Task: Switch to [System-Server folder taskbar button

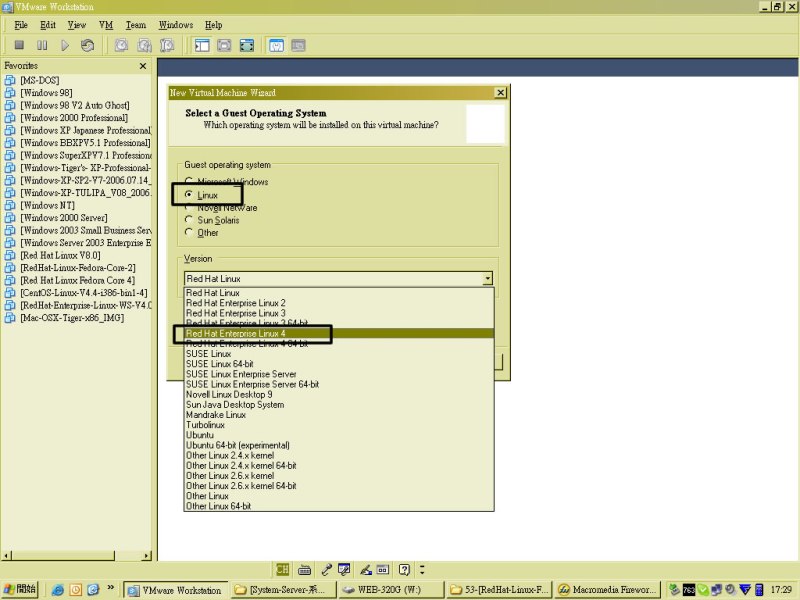Action: click(283, 590)
